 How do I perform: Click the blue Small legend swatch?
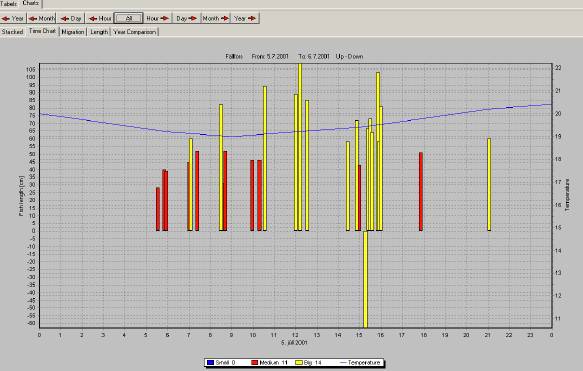tap(210, 362)
